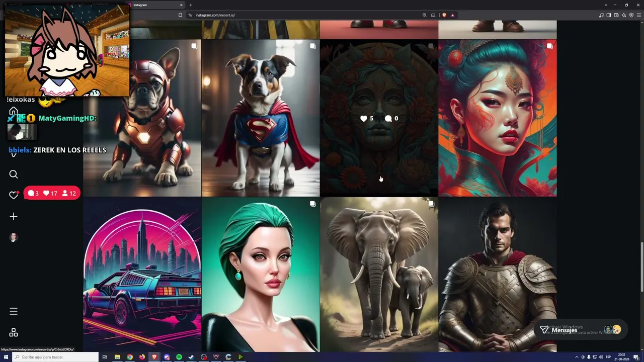Open the notifications heart icon in sidebar

click(x=14, y=195)
